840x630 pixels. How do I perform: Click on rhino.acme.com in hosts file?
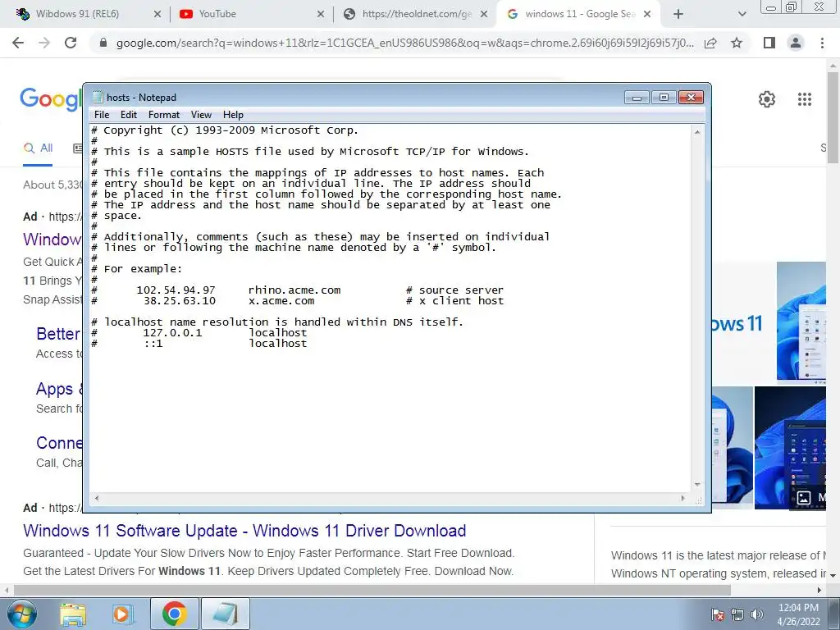click(294, 290)
